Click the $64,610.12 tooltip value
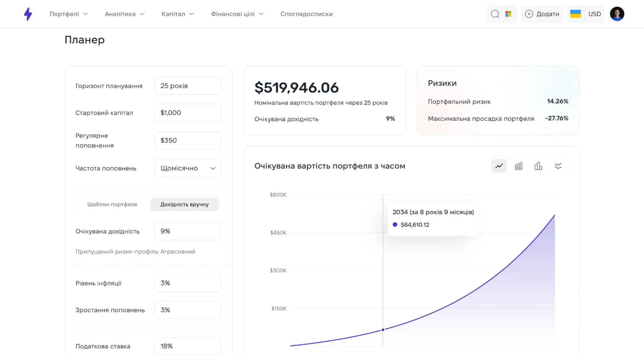 point(415,225)
